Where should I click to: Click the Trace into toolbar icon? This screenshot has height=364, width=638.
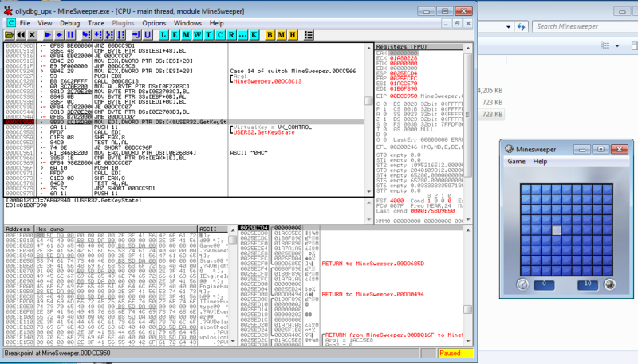tap(109, 35)
